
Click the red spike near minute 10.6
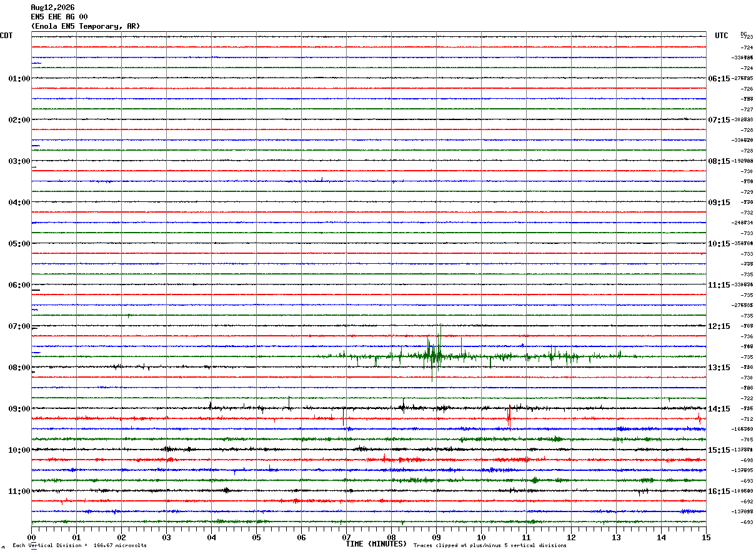click(509, 416)
